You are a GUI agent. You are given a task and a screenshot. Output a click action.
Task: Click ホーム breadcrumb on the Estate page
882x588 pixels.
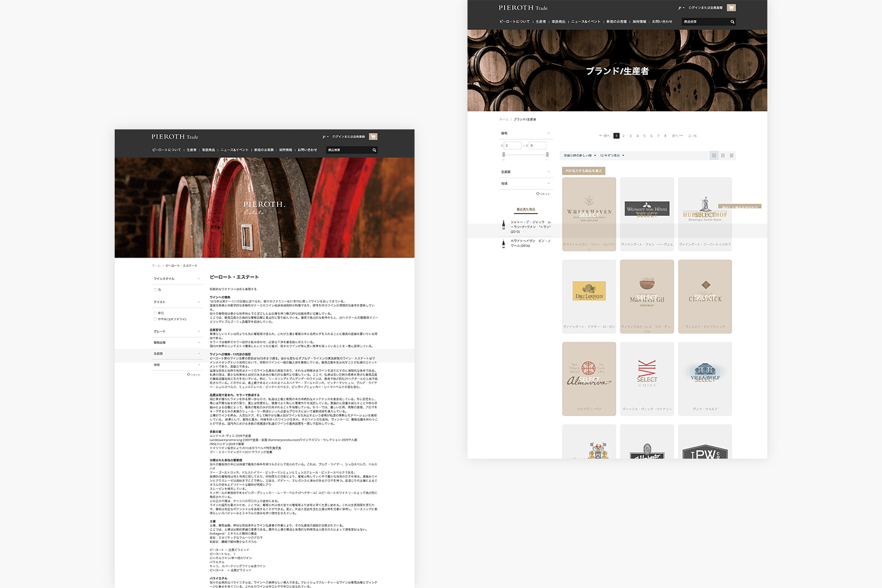[x=156, y=266]
